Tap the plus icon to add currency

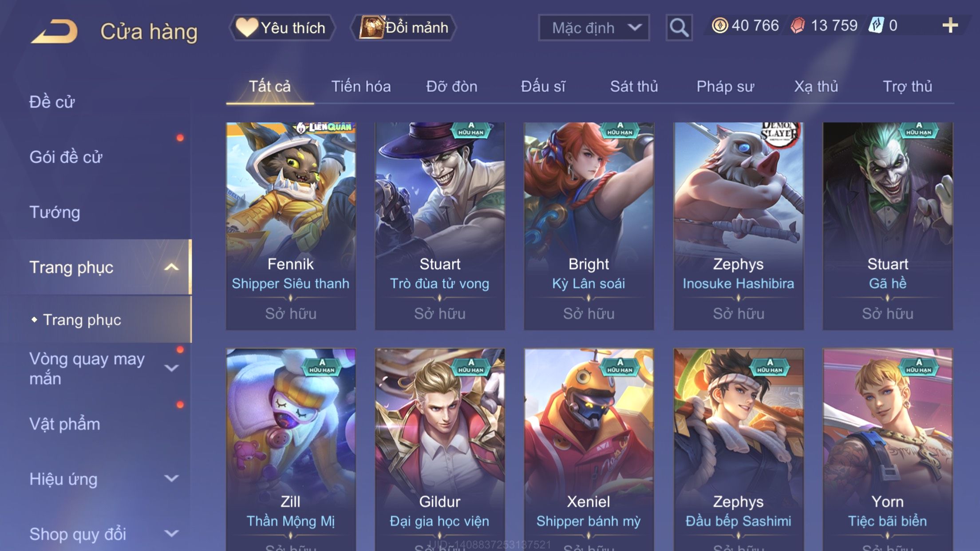click(950, 25)
